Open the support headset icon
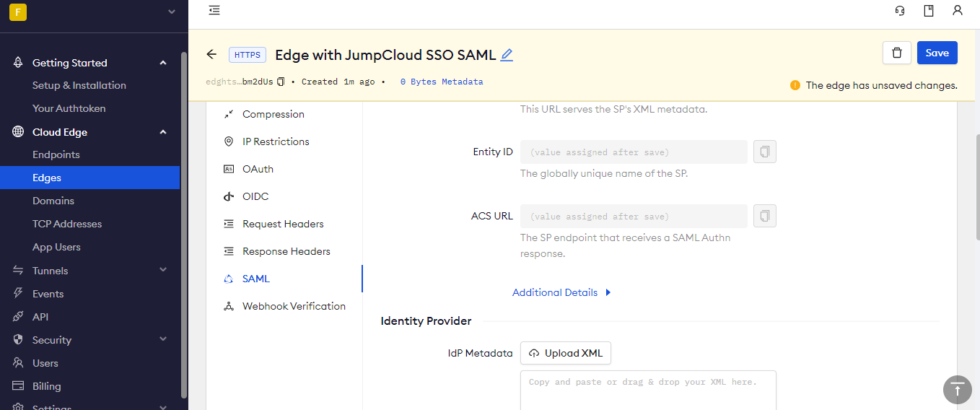This screenshot has height=410, width=980. [x=900, y=10]
